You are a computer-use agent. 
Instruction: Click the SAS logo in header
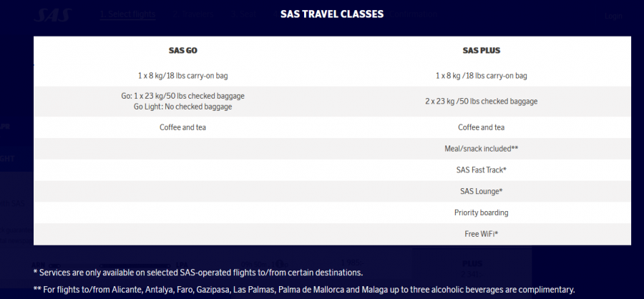pyautogui.click(x=52, y=15)
